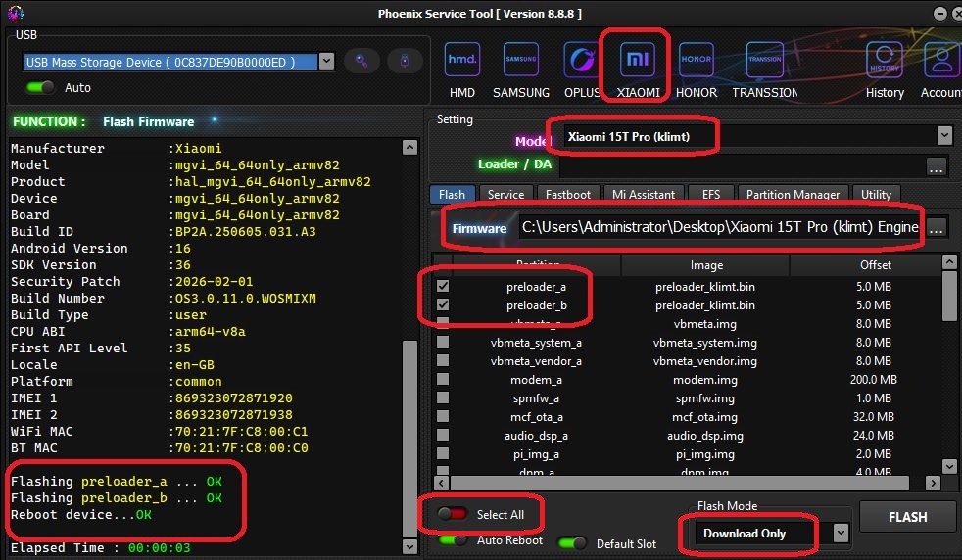Viewport: 962px width, 560px height.
Task: Click partition list horizontal scroll right arrow
Action: [934, 483]
